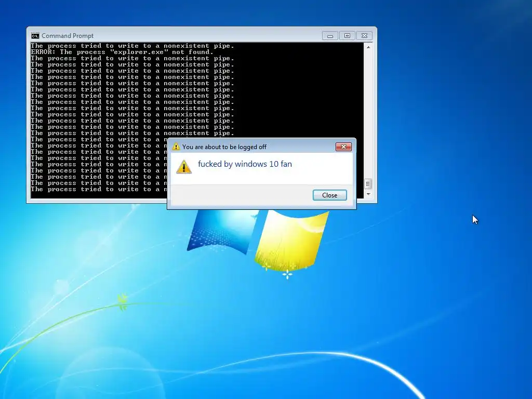Click the 'explorer.exe not found' error line
The height and width of the screenshot is (399, 532).
click(122, 52)
